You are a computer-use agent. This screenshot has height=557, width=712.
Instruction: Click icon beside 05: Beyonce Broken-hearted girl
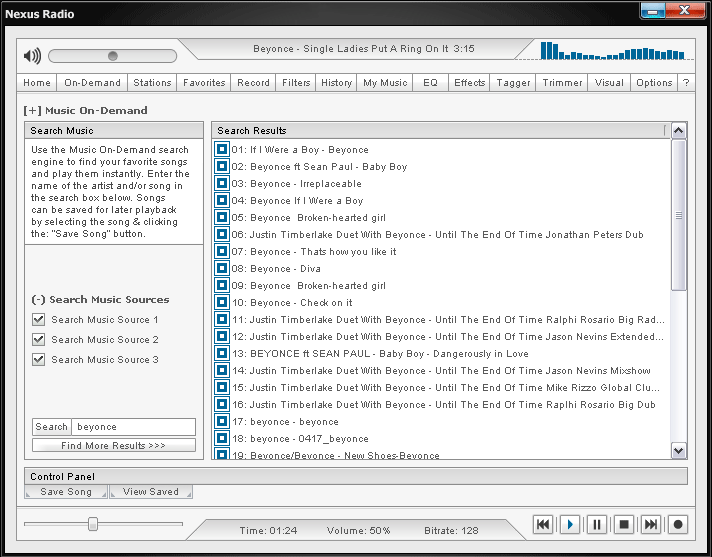coord(222,217)
